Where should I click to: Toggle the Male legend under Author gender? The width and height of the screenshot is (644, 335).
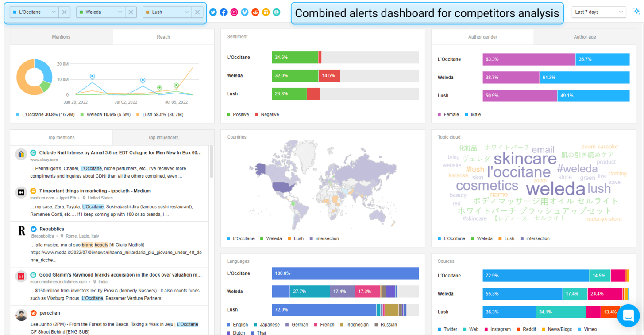(473, 114)
